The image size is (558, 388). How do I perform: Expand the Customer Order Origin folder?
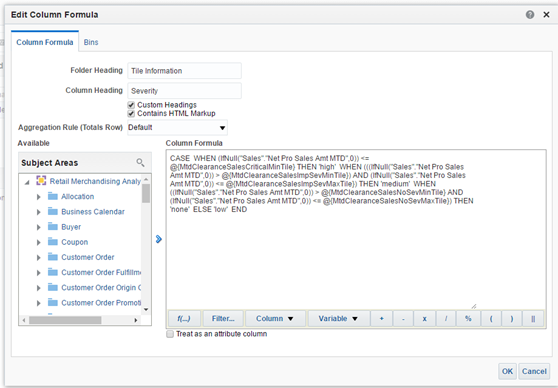pos(38,288)
